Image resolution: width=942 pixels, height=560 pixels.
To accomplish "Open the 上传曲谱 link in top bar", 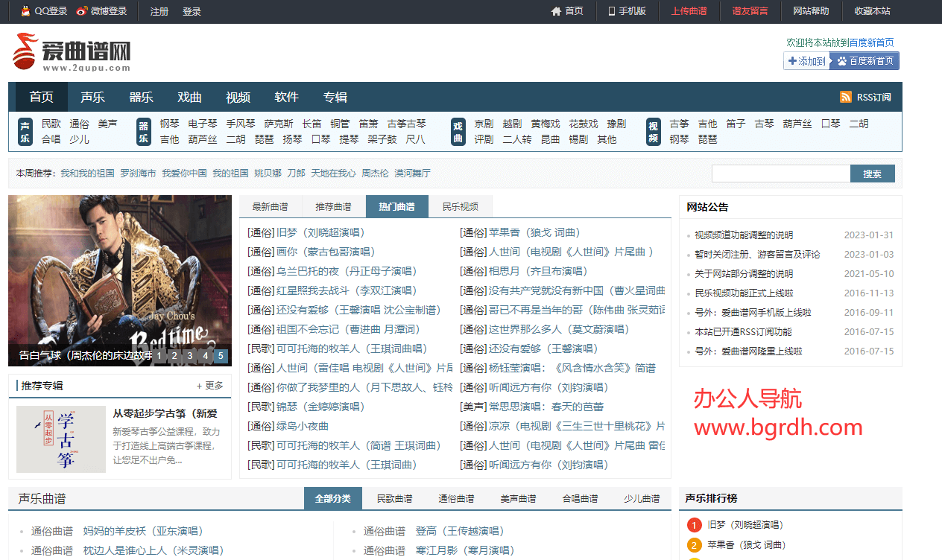I will coord(689,11).
